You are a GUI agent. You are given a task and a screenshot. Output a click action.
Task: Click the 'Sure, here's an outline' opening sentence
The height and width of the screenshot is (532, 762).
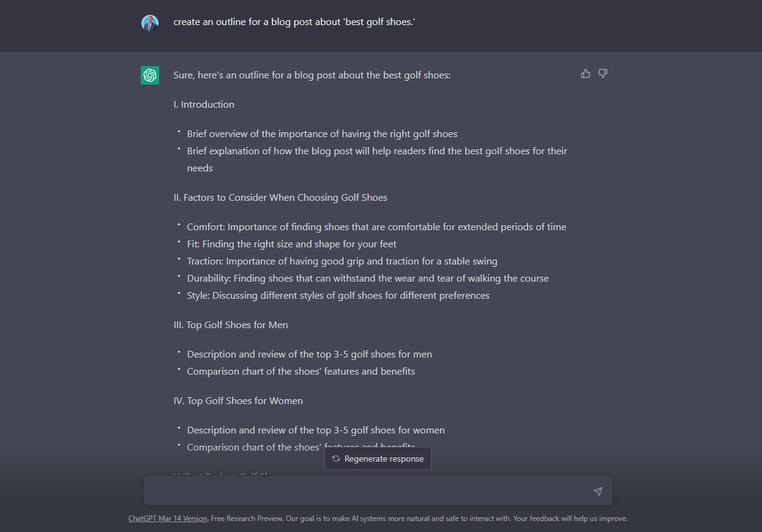coord(312,75)
